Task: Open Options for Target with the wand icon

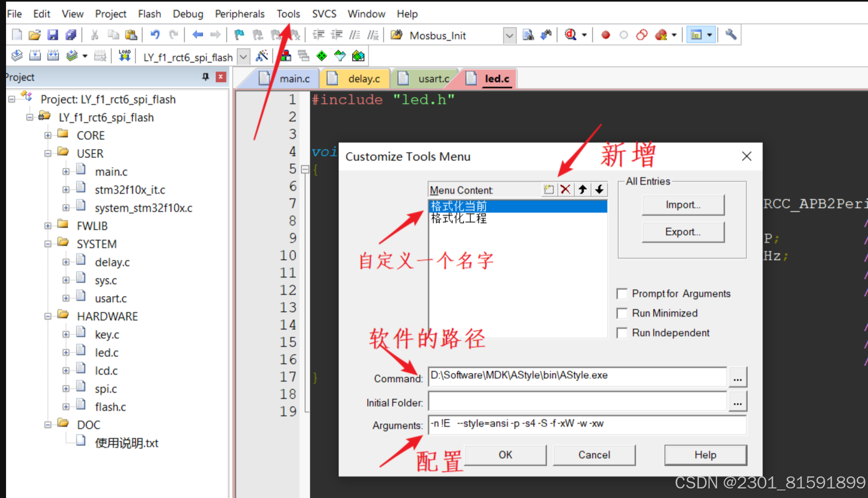Action: 262,56
